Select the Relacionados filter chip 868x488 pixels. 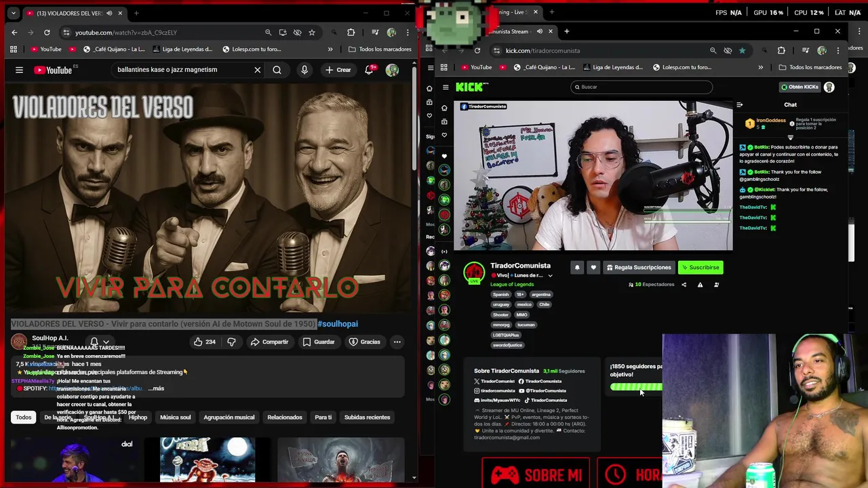[285, 418]
